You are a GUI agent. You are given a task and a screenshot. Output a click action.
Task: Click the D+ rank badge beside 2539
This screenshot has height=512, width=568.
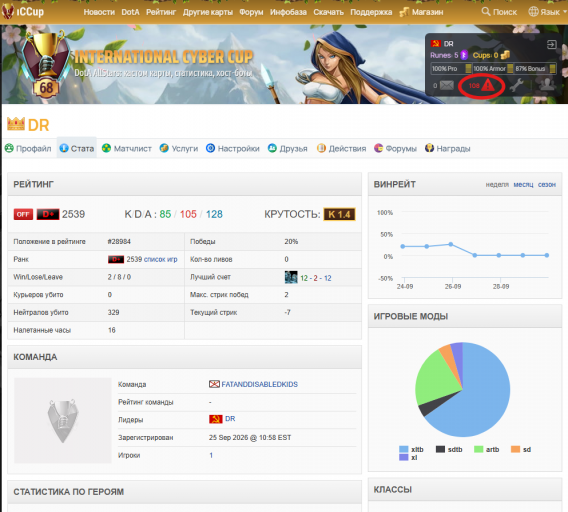[x=48, y=214]
